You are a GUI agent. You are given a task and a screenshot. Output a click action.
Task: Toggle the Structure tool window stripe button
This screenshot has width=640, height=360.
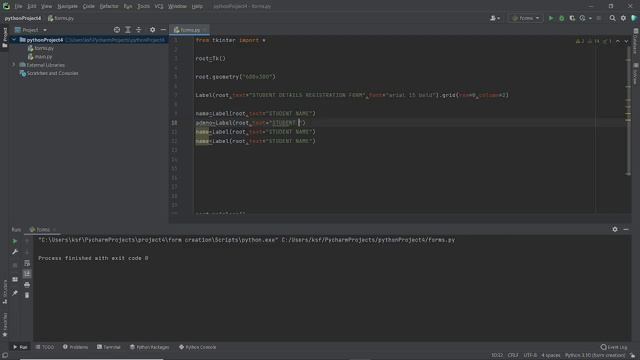[x=4, y=292]
